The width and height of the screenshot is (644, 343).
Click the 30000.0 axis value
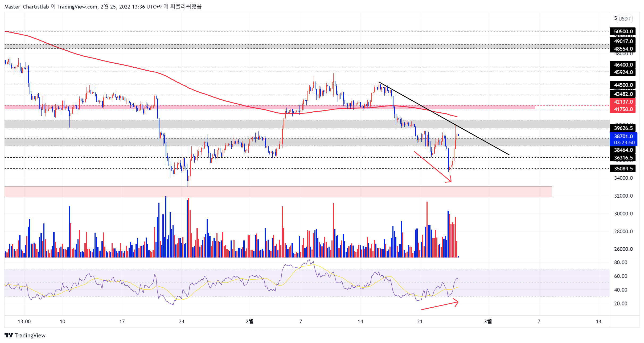[623, 214]
